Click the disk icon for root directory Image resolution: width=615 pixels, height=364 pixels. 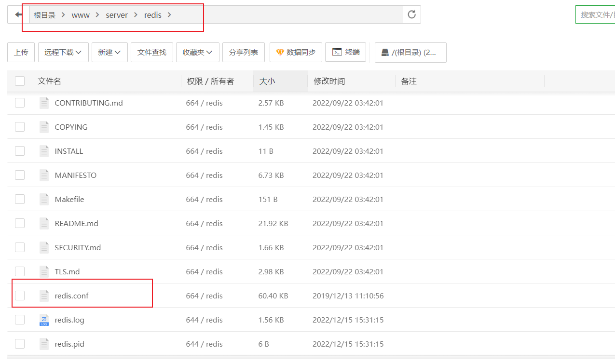(x=385, y=53)
